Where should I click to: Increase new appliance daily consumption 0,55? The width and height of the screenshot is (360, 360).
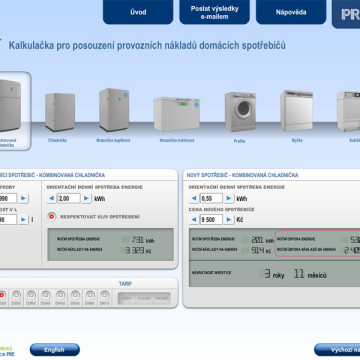229,199
